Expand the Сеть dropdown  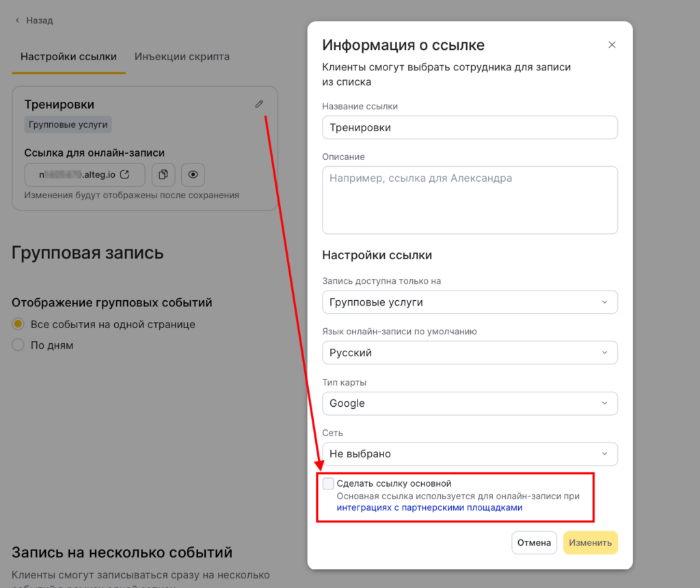470,454
